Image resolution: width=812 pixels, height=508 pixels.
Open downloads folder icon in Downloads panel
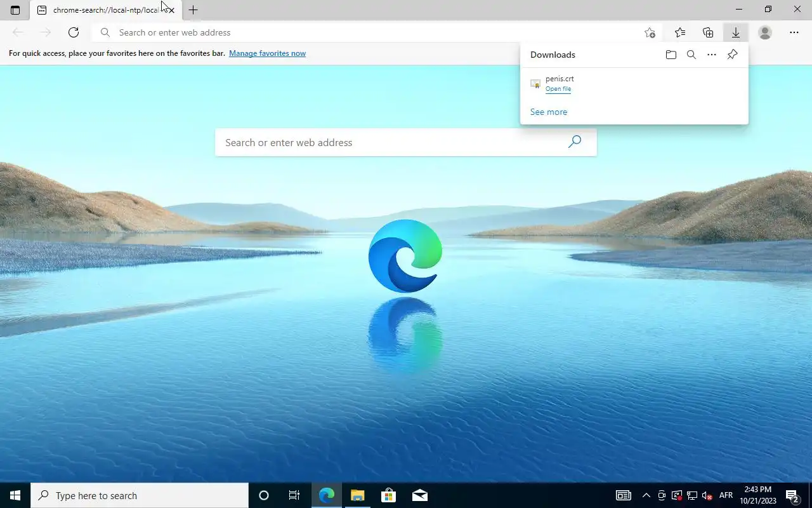point(671,55)
